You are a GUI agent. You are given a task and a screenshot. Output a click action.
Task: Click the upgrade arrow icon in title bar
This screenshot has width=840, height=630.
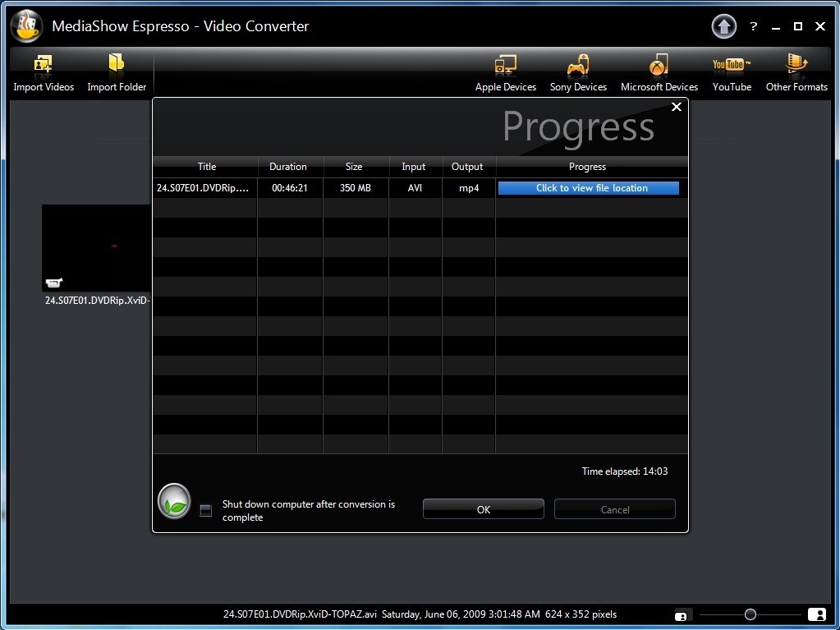pos(723,26)
